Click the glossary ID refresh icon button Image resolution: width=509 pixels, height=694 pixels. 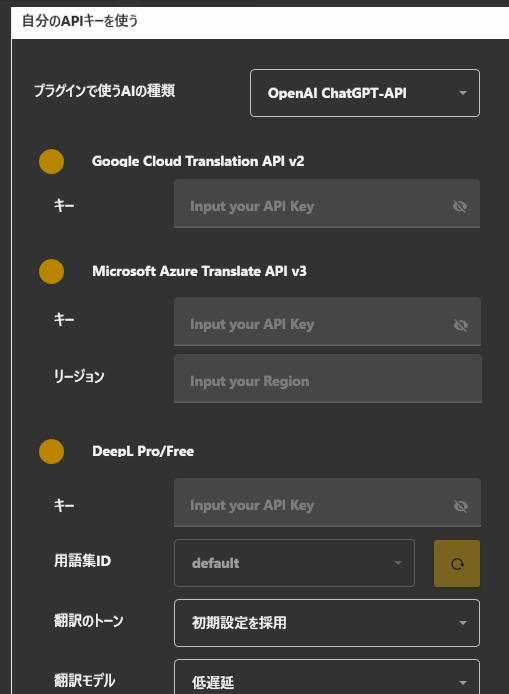(x=457, y=563)
